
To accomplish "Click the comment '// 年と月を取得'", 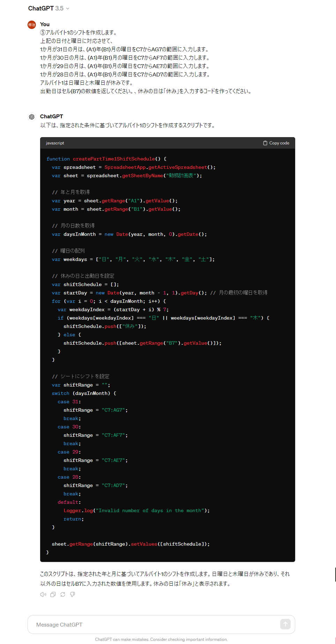I will click(x=71, y=192).
